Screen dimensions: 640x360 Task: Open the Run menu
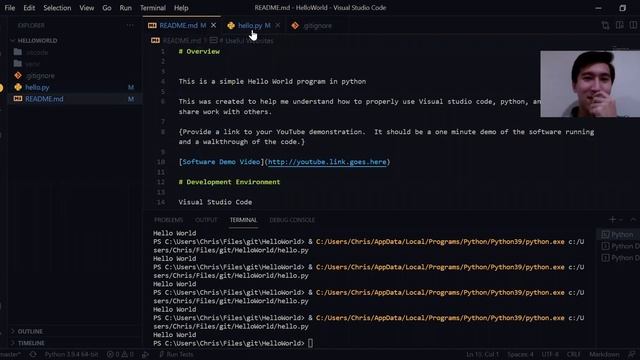point(126,8)
